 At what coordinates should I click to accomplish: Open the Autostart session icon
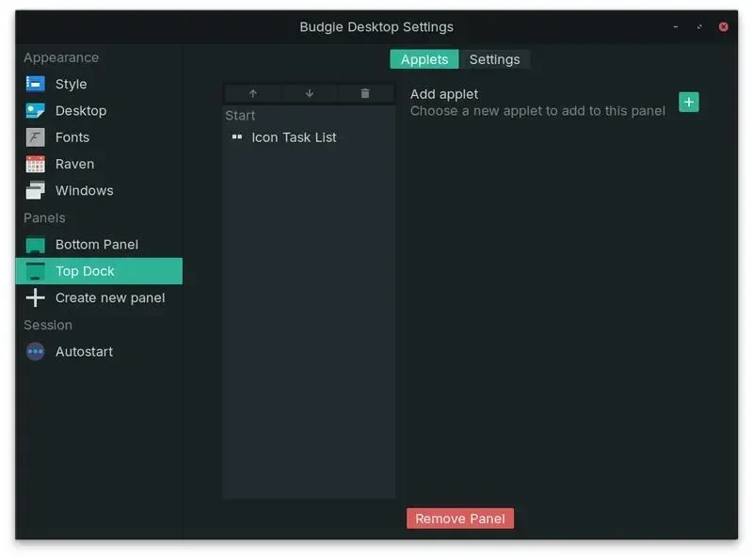[35, 352]
